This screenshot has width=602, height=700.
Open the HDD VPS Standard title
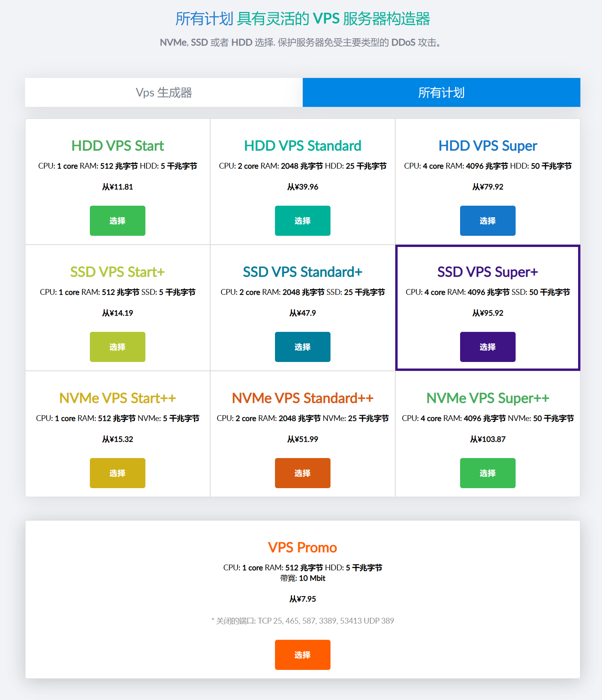click(303, 146)
